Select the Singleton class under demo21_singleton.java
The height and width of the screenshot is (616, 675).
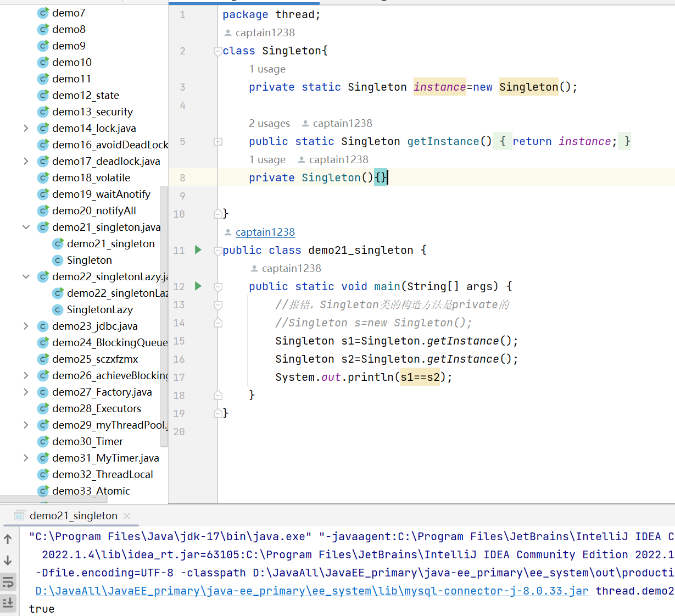click(x=89, y=260)
